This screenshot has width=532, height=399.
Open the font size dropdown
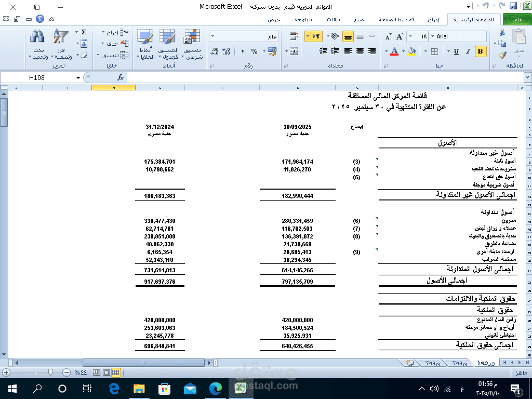[410, 36]
